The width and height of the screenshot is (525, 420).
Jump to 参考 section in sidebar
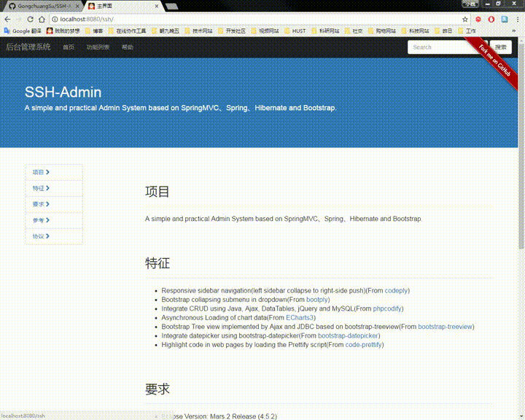point(54,220)
